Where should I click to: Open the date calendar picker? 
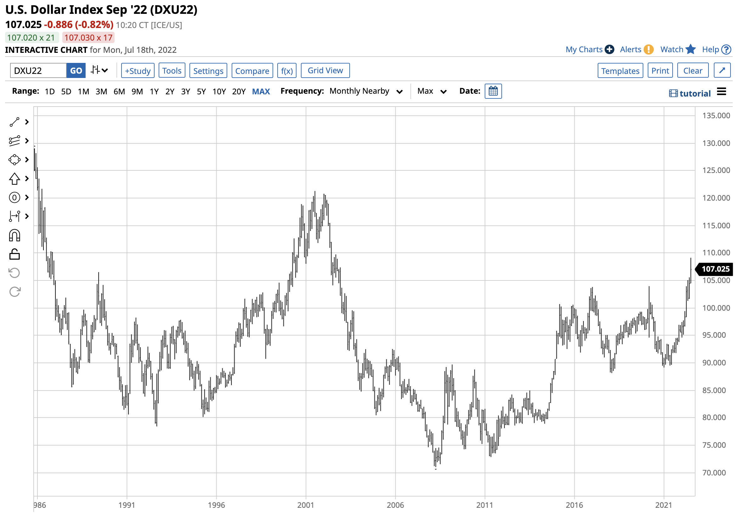tap(493, 91)
